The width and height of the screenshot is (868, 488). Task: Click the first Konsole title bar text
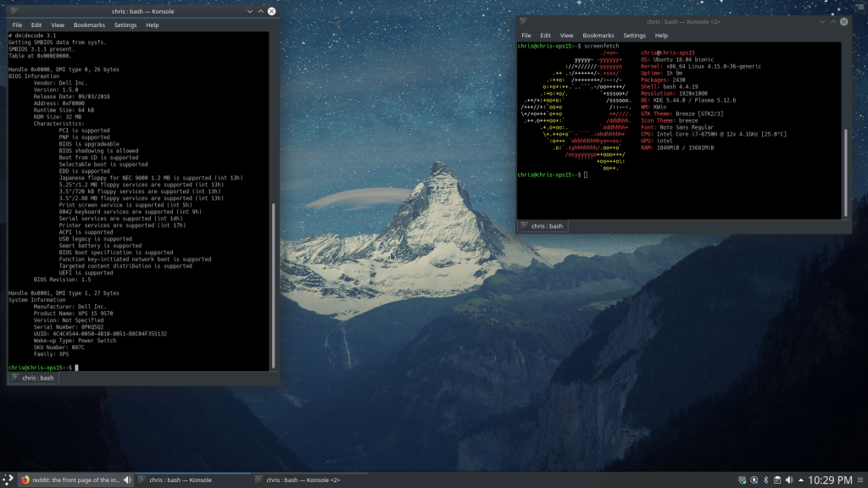point(142,11)
